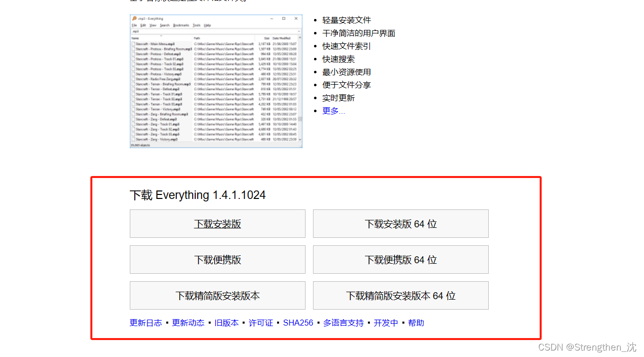This screenshot has width=644, height=357.
Task: Go to the 旧版本 link
Action: click(227, 323)
